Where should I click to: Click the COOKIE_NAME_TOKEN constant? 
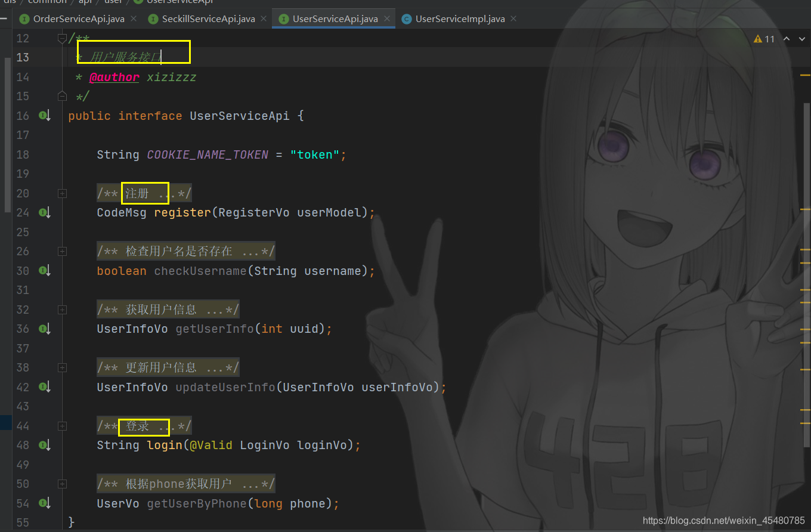(x=208, y=154)
